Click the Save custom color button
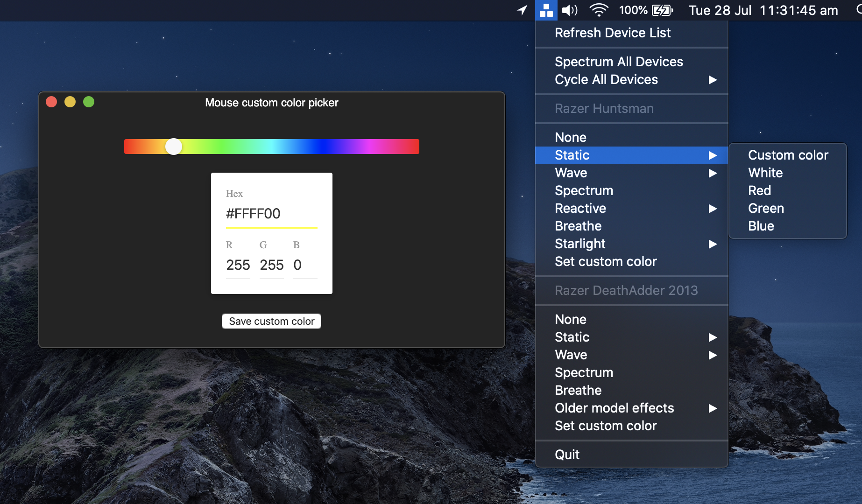The width and height of the screenshot is (862, 504). click(272, 321)
